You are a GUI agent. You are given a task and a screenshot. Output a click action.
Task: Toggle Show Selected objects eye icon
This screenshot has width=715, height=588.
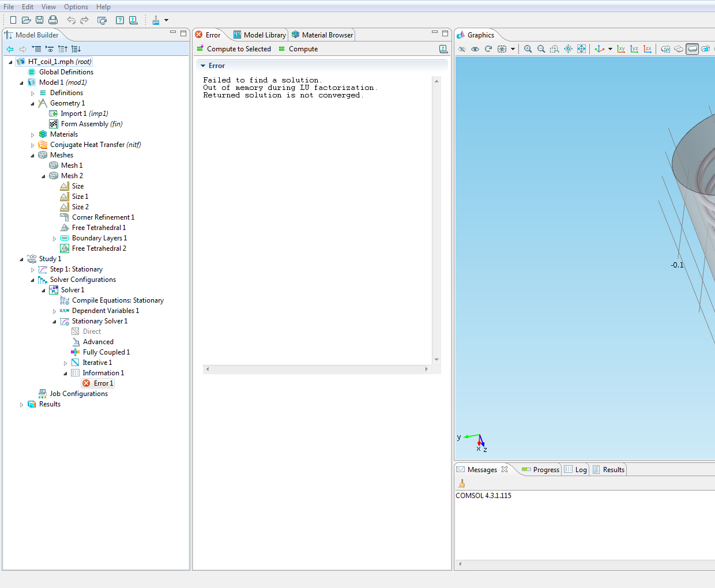point(475,49)
